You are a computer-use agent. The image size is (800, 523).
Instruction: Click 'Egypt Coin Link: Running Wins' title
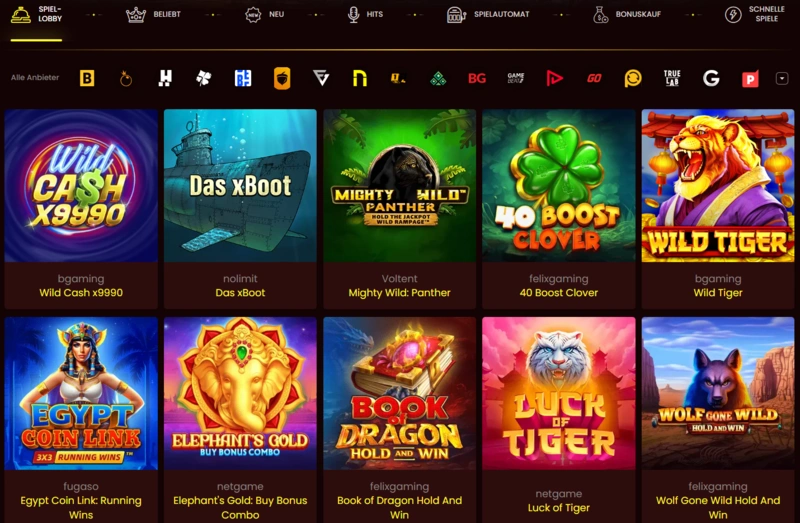click(x=81, y=508)
